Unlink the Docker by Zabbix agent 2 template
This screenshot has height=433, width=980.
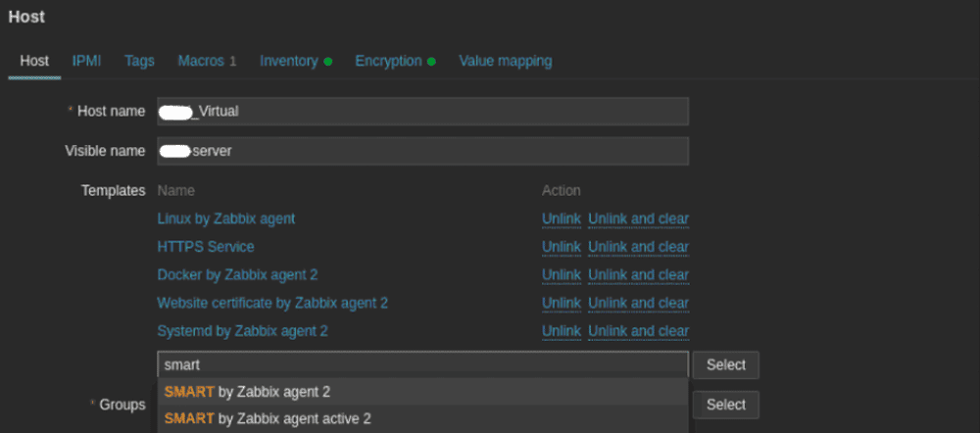click(x=561, y=275)
